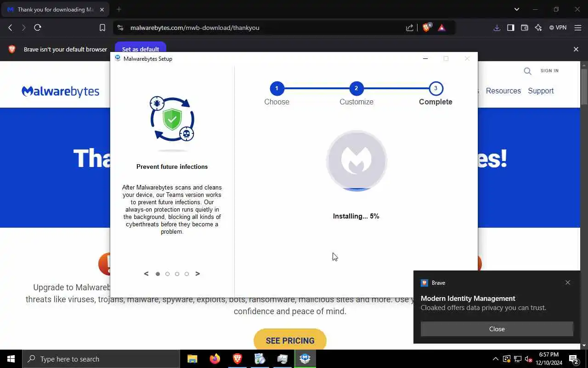Click the previous slide arrow in the installer
This screenshot has width=588, height=368.
146,274
